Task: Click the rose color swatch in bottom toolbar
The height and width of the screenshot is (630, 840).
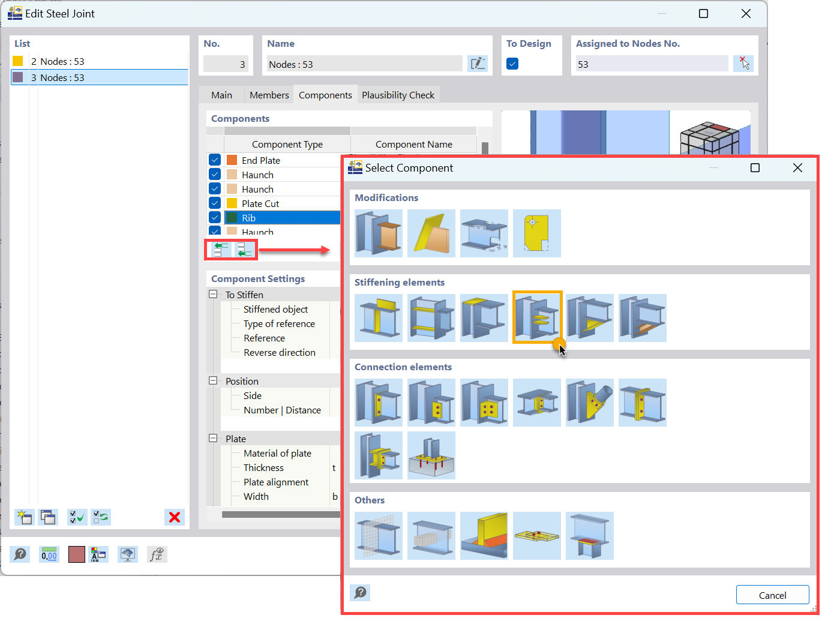Action: (x=77, y=554)
